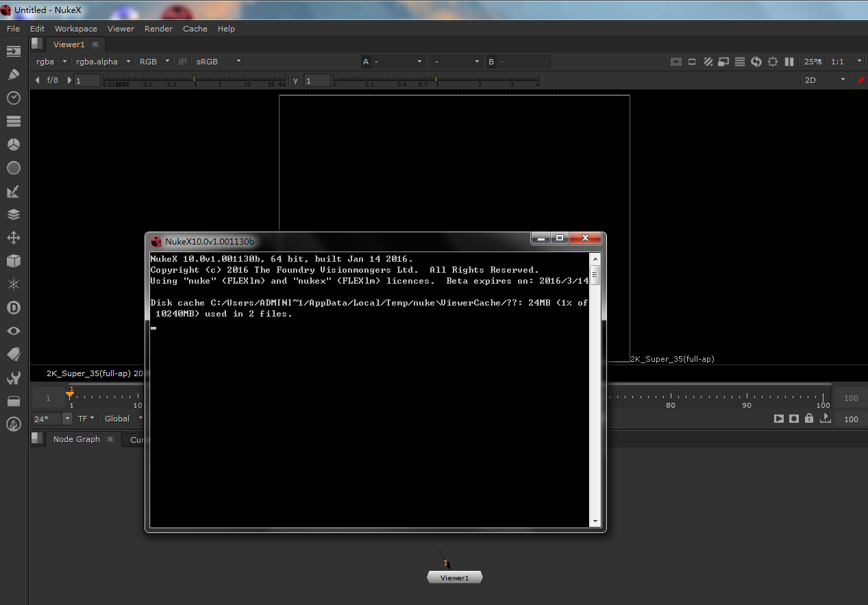This screenshot has width=868, height=605.
Task: Open the Render menu
Action: click(x=158, y=29)
